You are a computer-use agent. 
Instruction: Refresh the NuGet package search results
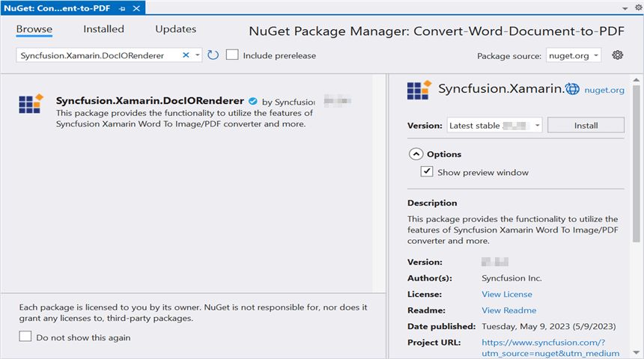pos(213,55)
